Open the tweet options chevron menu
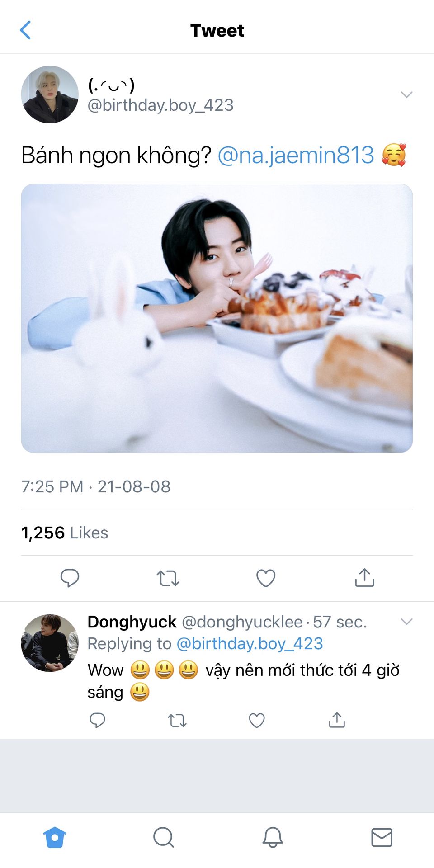The height and width of the screenshot is (868, 434). click(406, 94)
